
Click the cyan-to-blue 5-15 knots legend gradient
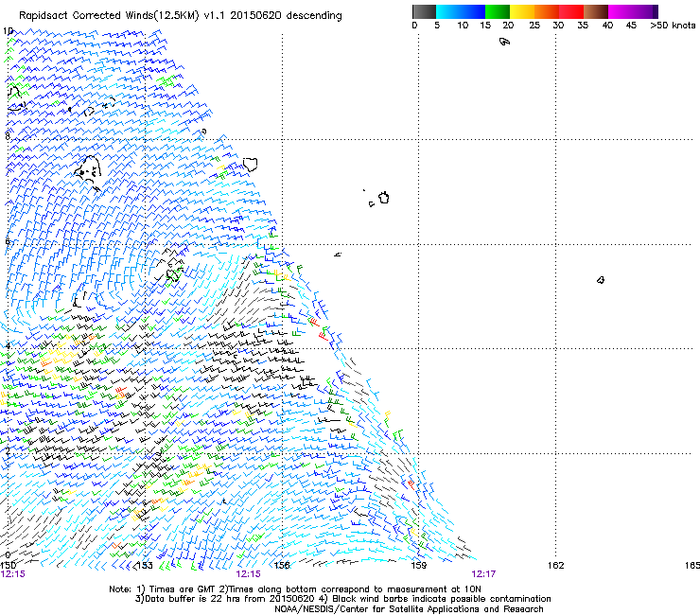(461, 11)
